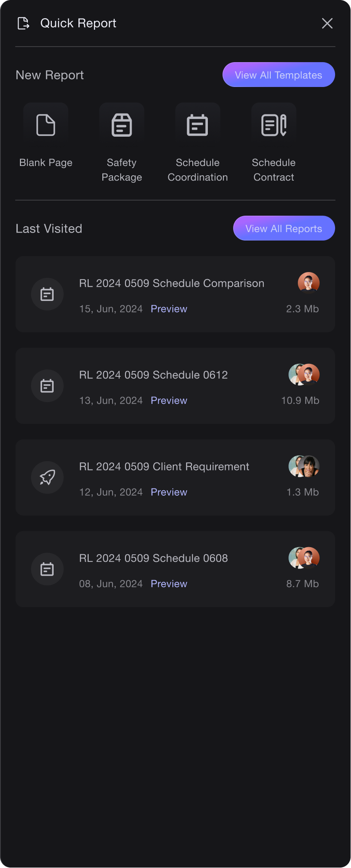Open the Schedule Contract template icon
351x868 pixels.
point(273,125)
